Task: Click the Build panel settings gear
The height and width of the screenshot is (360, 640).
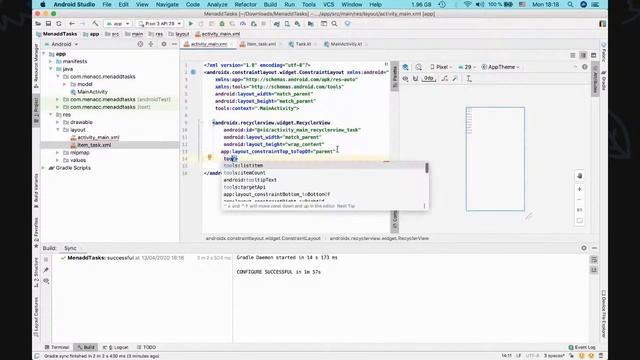Action: (x=584, y=248)
